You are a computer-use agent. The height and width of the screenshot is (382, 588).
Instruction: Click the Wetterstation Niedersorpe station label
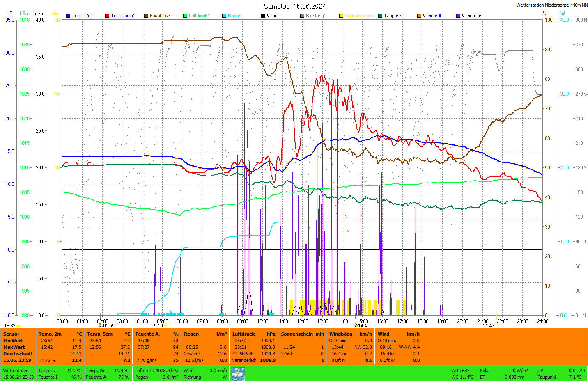551,5
